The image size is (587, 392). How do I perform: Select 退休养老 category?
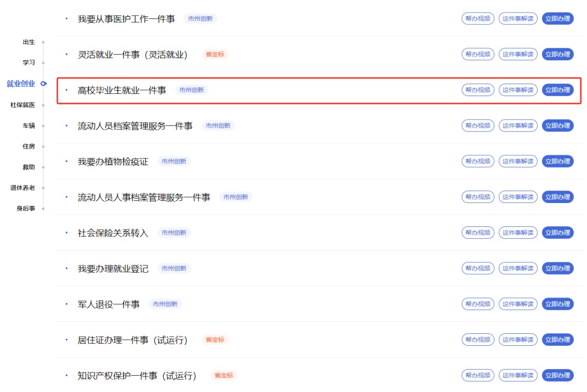click(22, 188)
